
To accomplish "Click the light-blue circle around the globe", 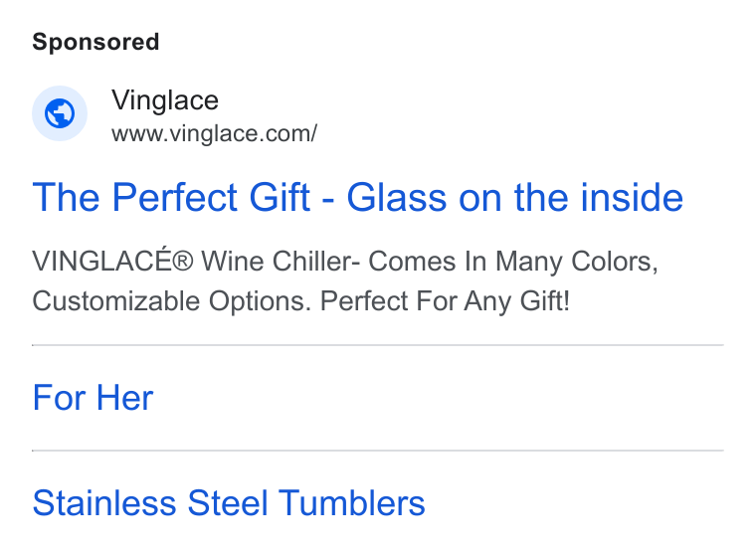I will tap(60, 113).
